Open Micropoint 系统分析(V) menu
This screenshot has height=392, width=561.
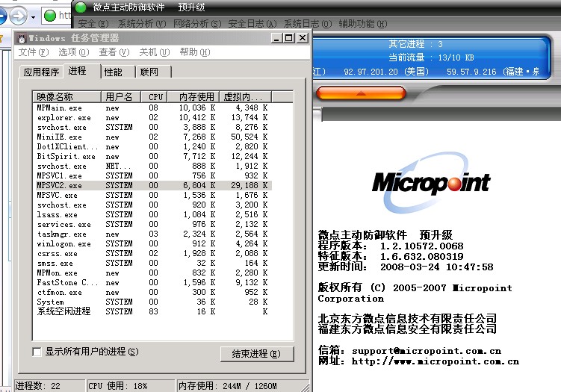142,24
